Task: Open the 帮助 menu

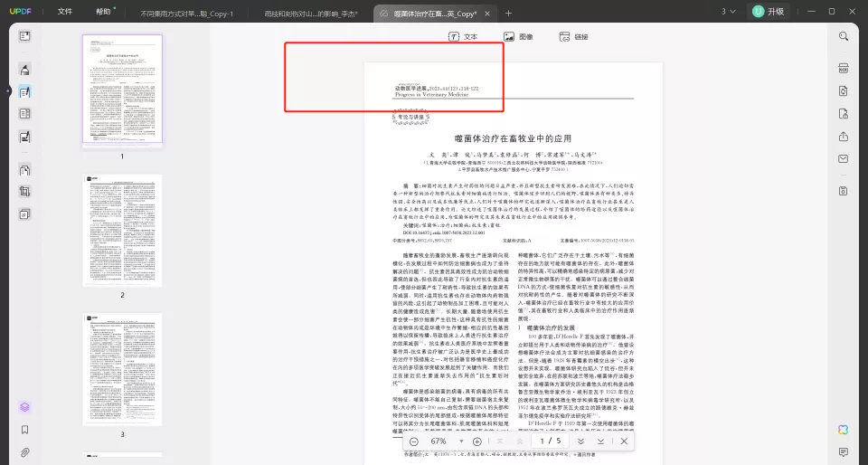Action: [x=103, y=12]
